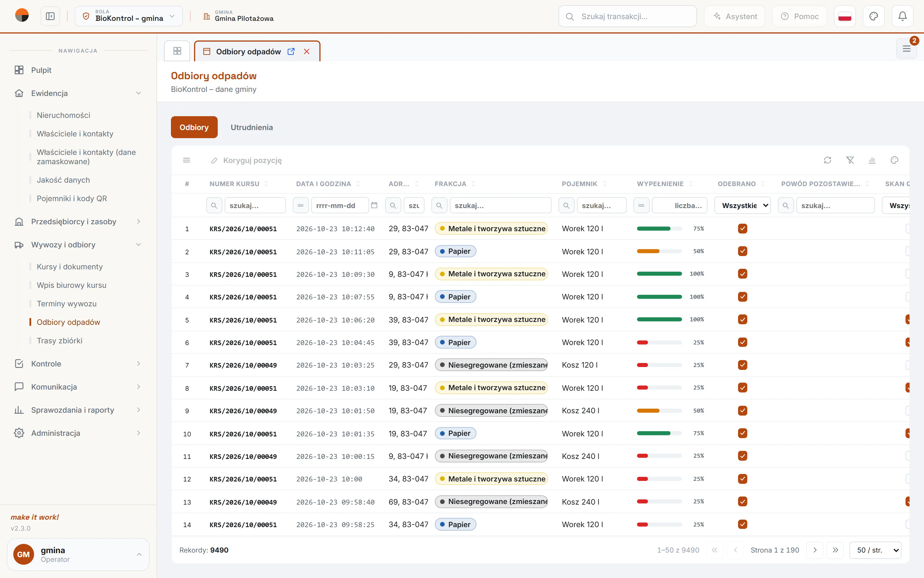Select the Odbiory tab
Image resolution: width=924 pixels, height=578 pixels.
194,127
